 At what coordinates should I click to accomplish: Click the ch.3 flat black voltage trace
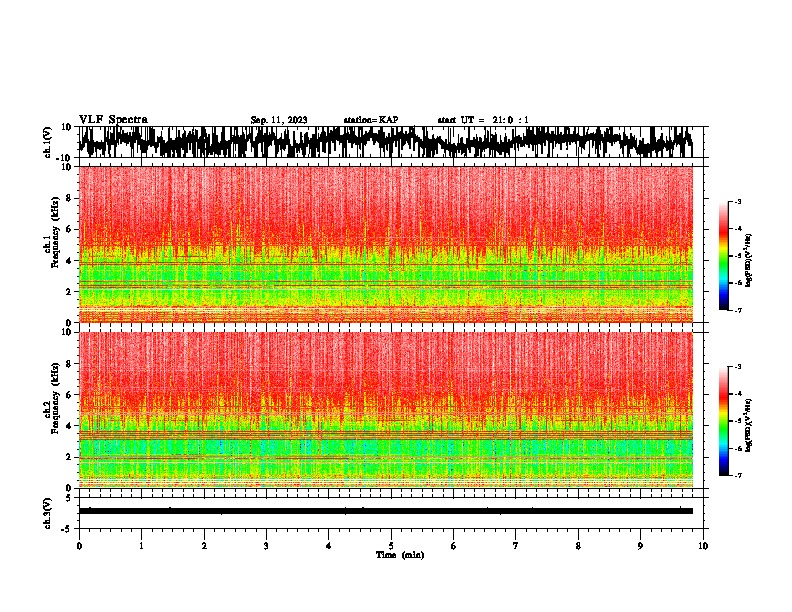385,511
